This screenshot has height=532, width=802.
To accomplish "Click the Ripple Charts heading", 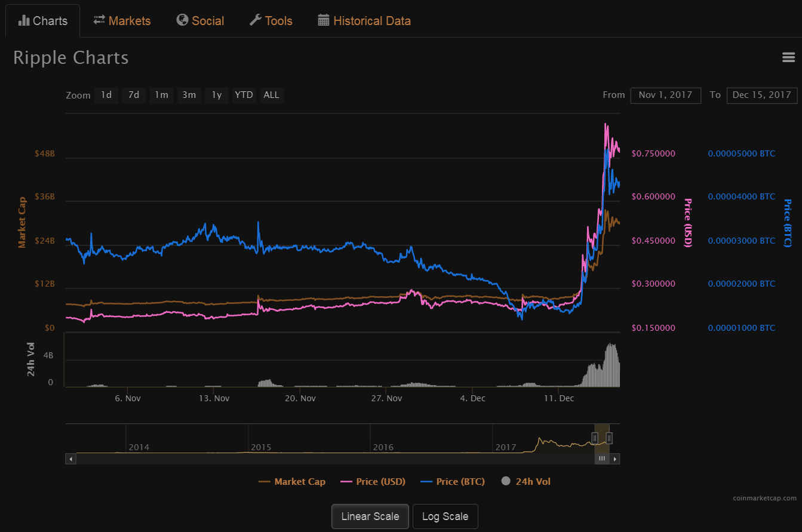I will click(x=71, y=58).
